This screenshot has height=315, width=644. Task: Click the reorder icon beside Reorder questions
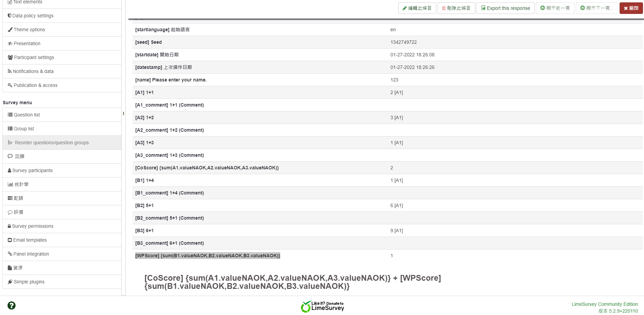tap(10, 143)
